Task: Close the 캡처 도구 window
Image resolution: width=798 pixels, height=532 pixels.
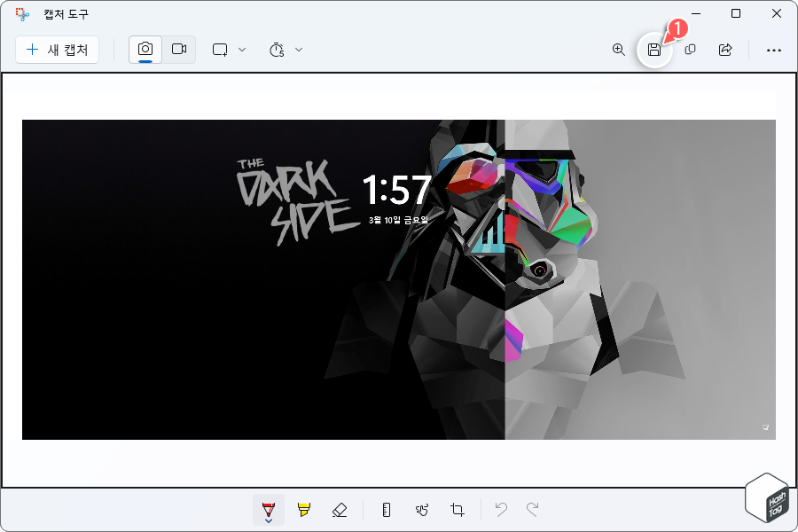Action: [777, 14]
